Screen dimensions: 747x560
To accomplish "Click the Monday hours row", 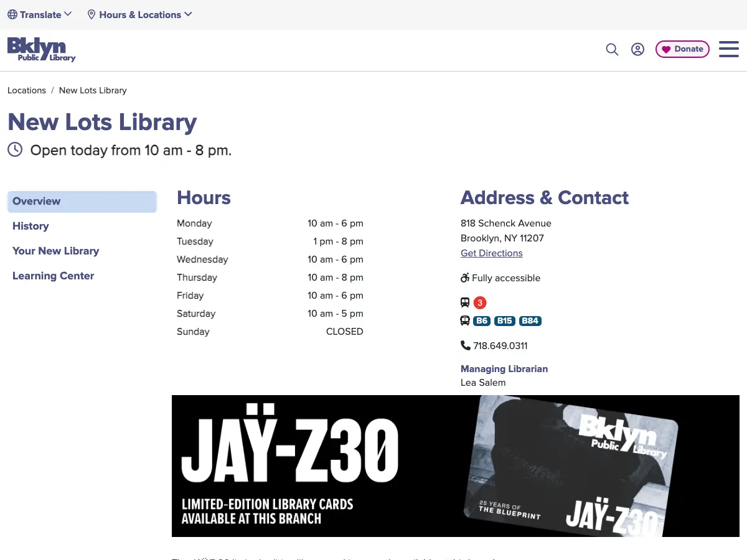I will tap(270, 223).
